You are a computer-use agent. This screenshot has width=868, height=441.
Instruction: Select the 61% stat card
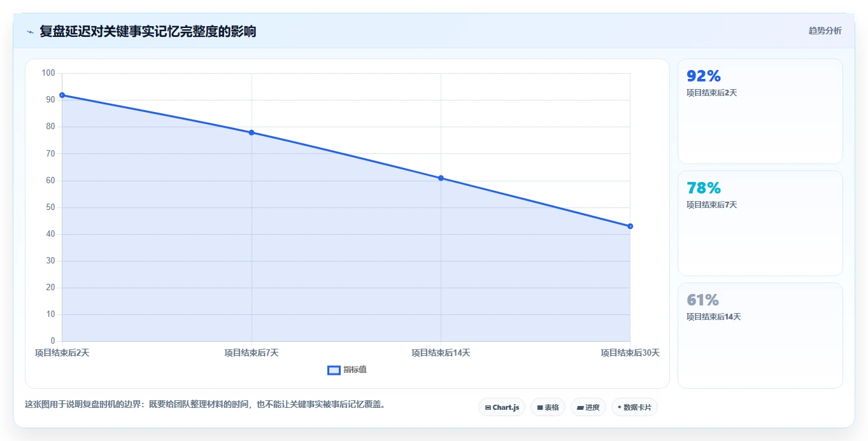tap(760, 335)
